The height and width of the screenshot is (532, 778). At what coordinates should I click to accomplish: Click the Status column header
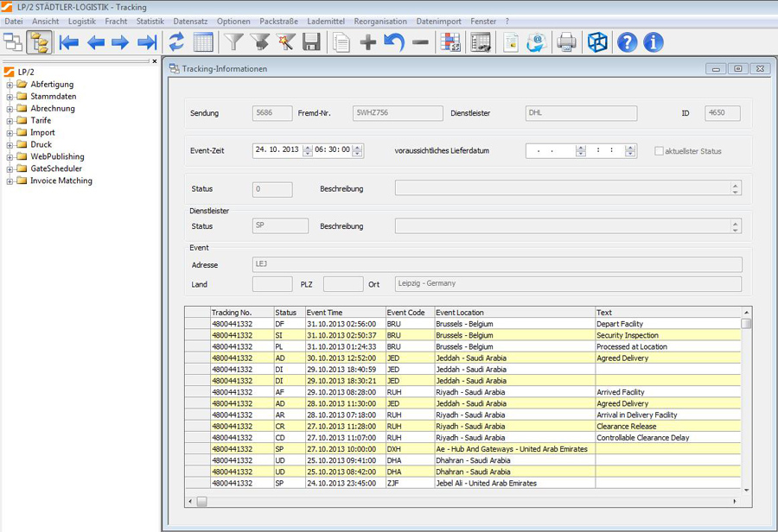tap(290, 313)
